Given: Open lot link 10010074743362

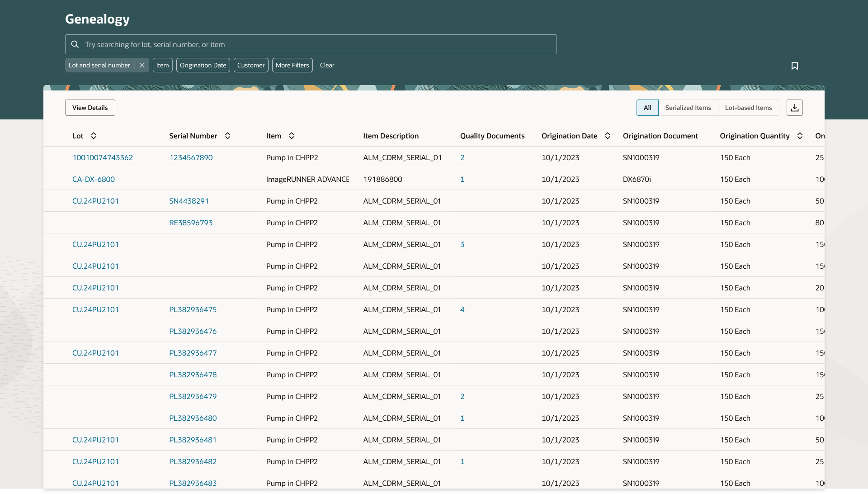Looking at the screenshot, I should [103, 157].
